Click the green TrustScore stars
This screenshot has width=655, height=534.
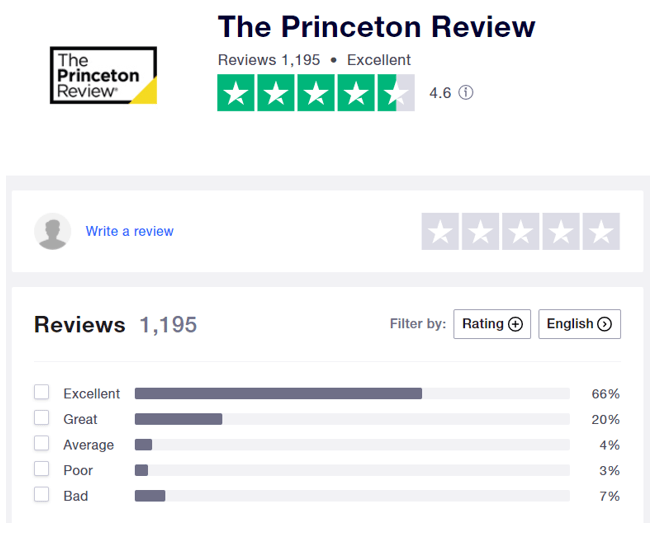316,92
